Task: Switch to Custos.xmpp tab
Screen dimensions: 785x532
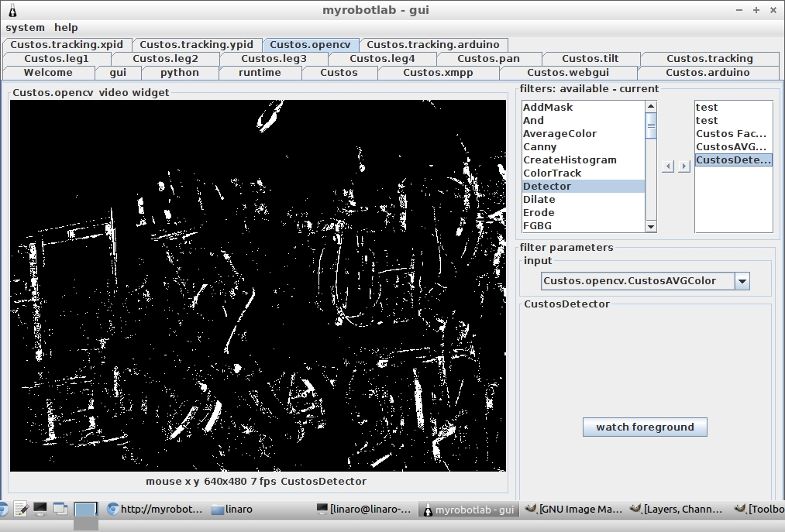Action: pyautogui.click(x=438, y=73)
